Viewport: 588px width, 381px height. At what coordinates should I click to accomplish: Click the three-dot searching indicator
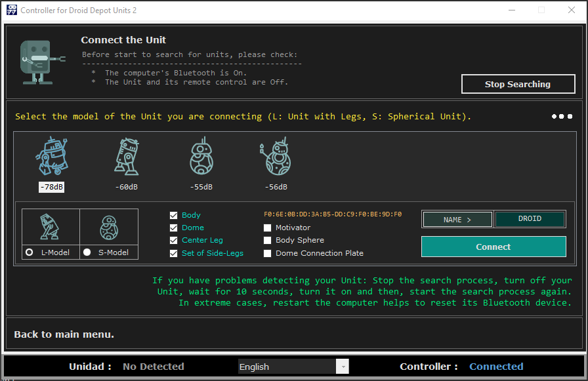562,117
